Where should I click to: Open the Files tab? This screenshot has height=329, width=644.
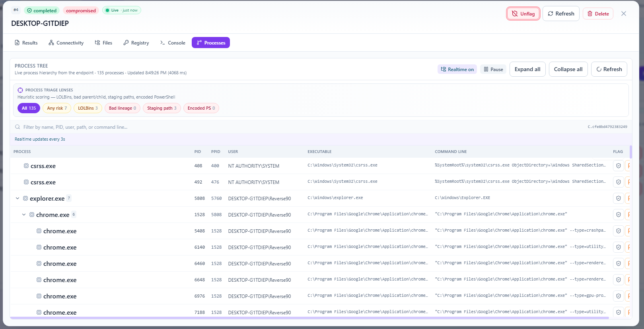103,43
